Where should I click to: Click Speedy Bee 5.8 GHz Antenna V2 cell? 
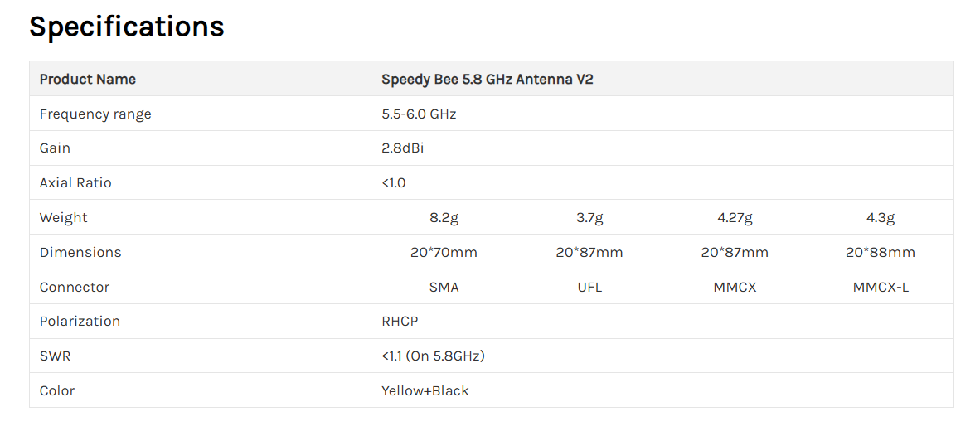pos(662,79)
